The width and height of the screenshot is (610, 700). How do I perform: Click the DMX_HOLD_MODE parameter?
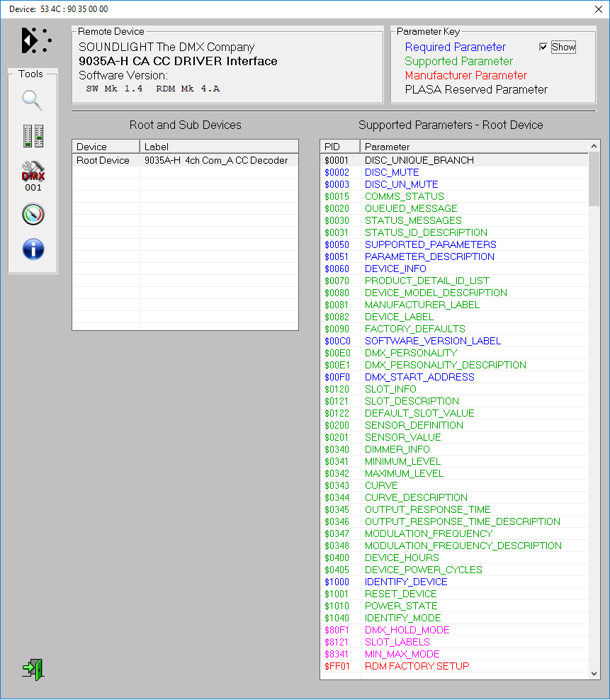click(407, 630)
